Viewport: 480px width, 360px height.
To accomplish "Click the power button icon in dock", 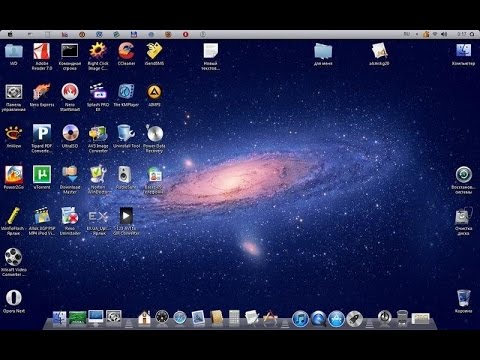I will (384, 317).
